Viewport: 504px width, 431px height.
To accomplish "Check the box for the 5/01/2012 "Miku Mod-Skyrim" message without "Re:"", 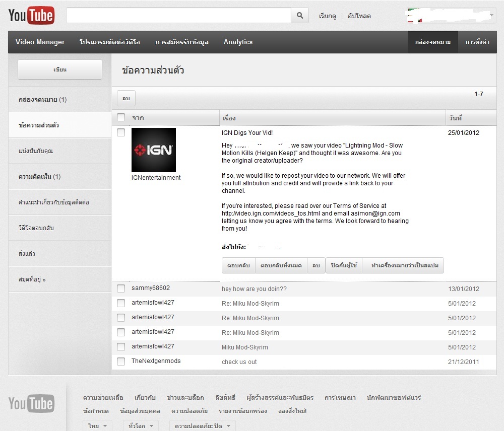I will (x=121, y=347).
